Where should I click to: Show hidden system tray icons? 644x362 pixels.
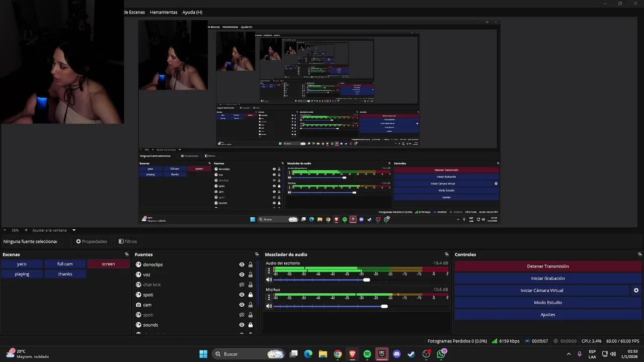tap(569, 354)
